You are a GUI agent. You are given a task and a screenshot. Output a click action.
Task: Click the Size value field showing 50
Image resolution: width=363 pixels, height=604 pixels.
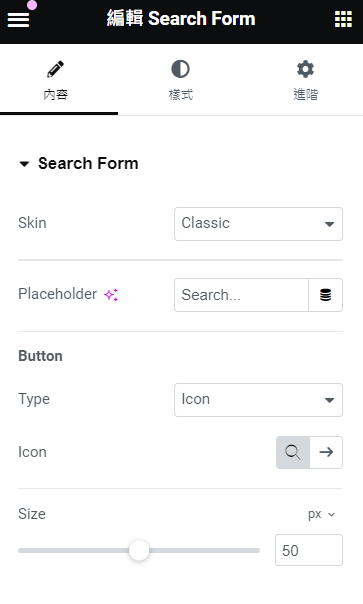pos(309,550)
